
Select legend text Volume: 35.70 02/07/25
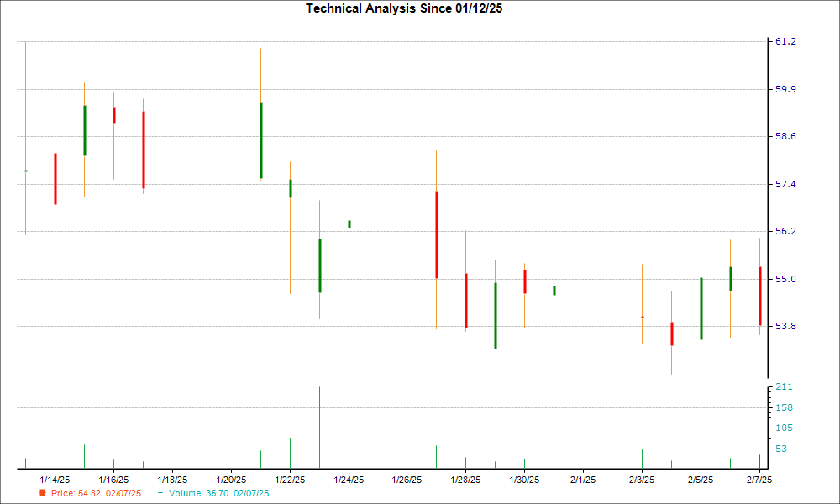coord(219,493)
